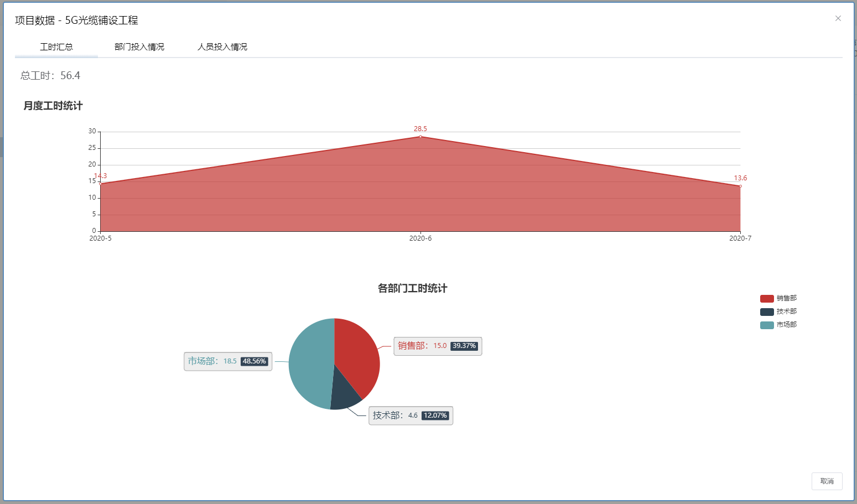Click the 12.07% percentage badge

[435, 415]
